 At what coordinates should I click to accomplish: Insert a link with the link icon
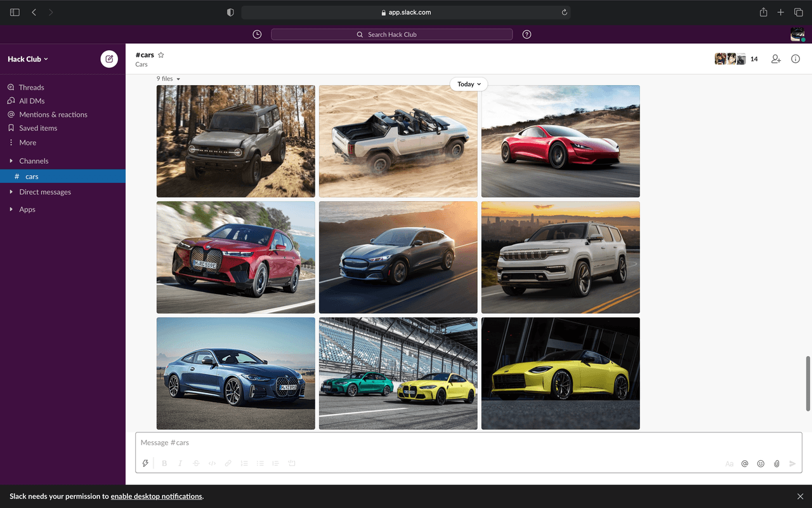click(x=228, y=464)
